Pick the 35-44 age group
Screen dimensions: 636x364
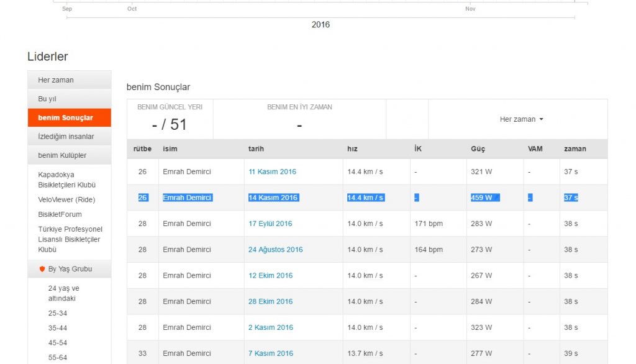click(x=58, y=328)
